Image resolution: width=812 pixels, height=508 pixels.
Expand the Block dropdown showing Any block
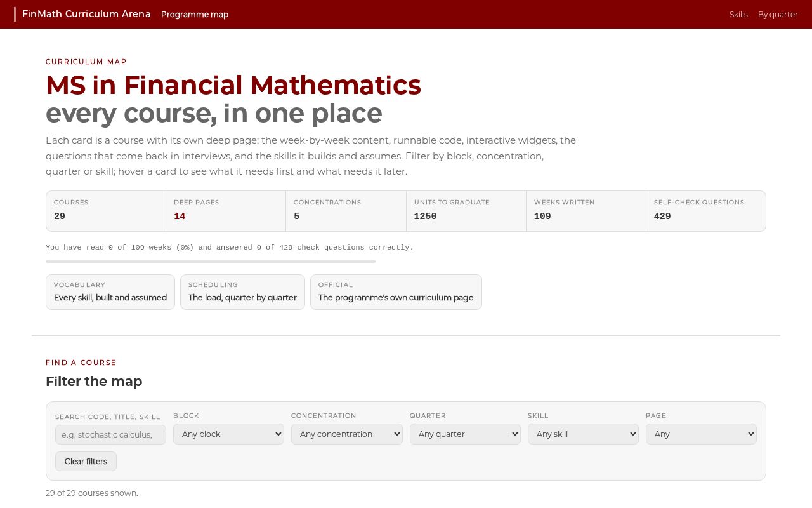point(228,434)
